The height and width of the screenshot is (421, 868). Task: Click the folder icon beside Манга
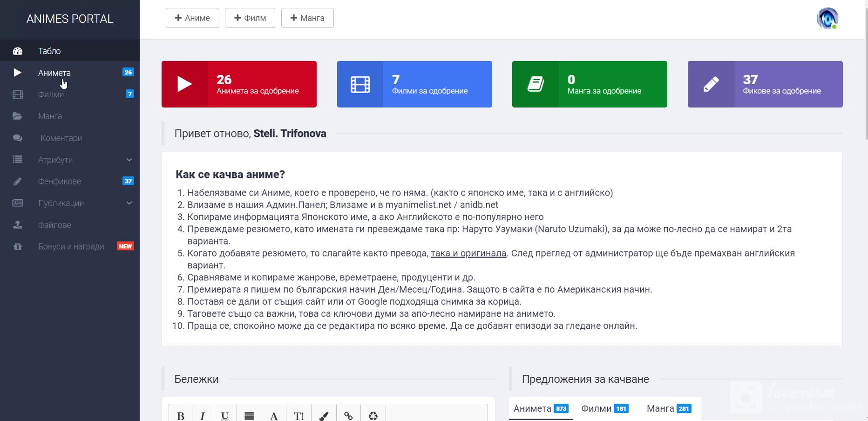[18, 116]
